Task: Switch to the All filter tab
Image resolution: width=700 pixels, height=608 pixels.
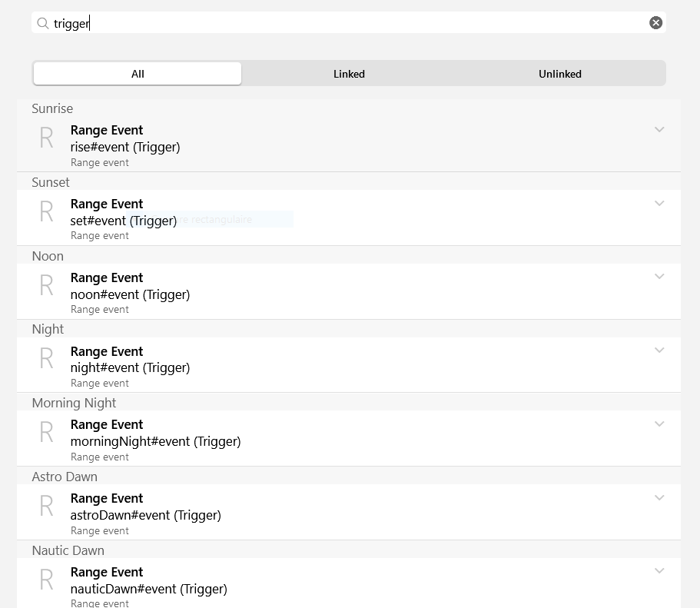Action: (x=138, y=74)
